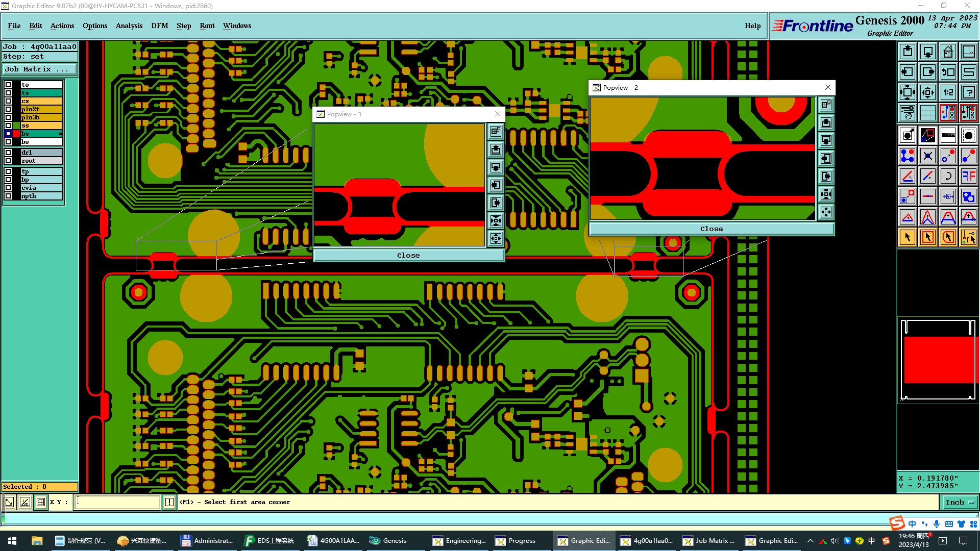The height and width of the screenshot is (551, 980).
Task: Toggle the checkbox for layer ss
Action: (x=8, y=126)
